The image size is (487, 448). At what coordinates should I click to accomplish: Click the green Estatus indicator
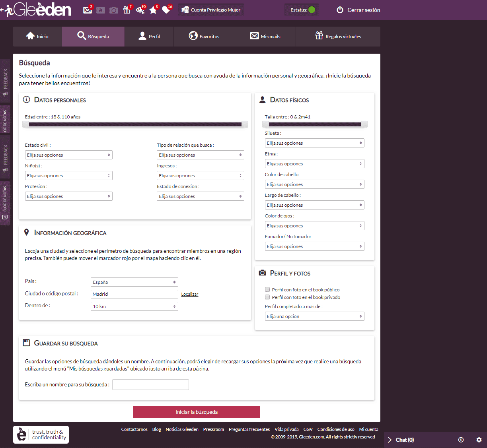point(312,10)
